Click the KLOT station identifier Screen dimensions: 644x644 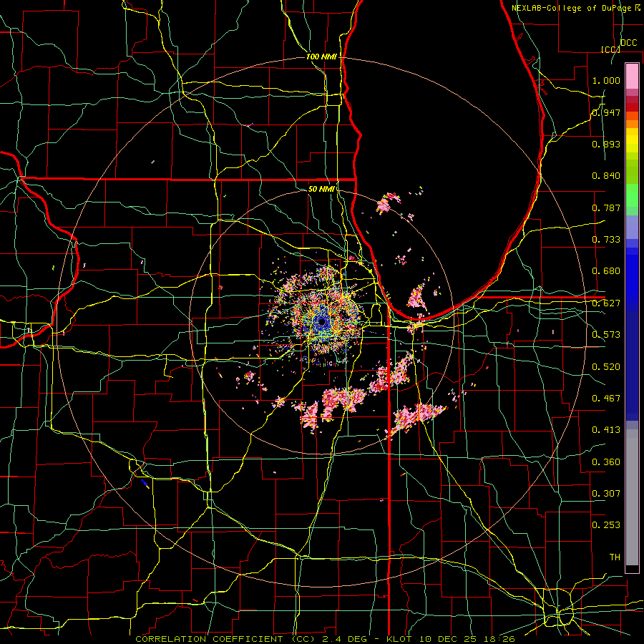coord(399,639)
